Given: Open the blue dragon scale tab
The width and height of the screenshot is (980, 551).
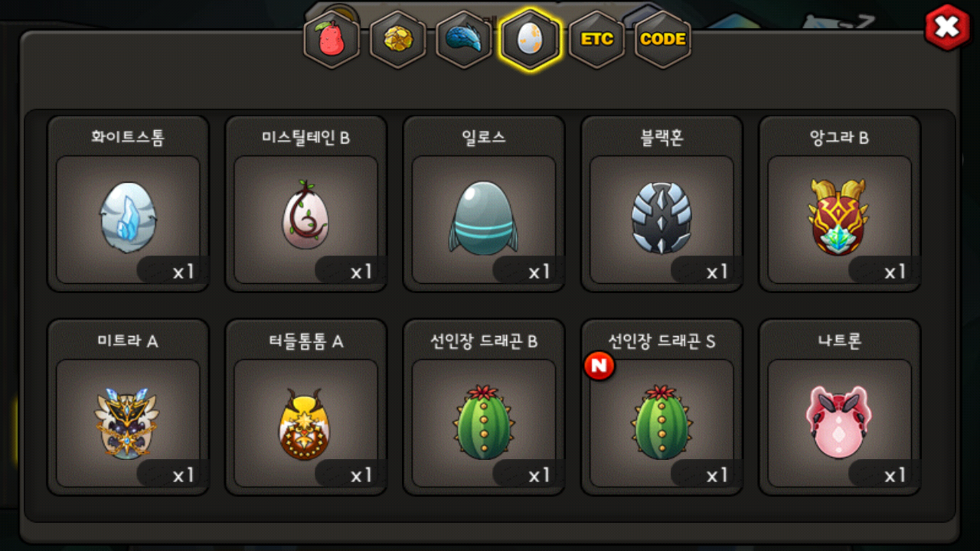Looking at the screenshot, I should tap(464, 39).
